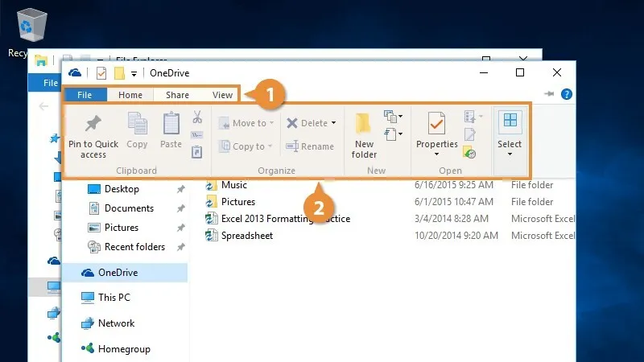Image resolution: width=644 pixels, height=362 pixels.
Task: Click the Edit file icon in Open group
Action: pos(470,134)
